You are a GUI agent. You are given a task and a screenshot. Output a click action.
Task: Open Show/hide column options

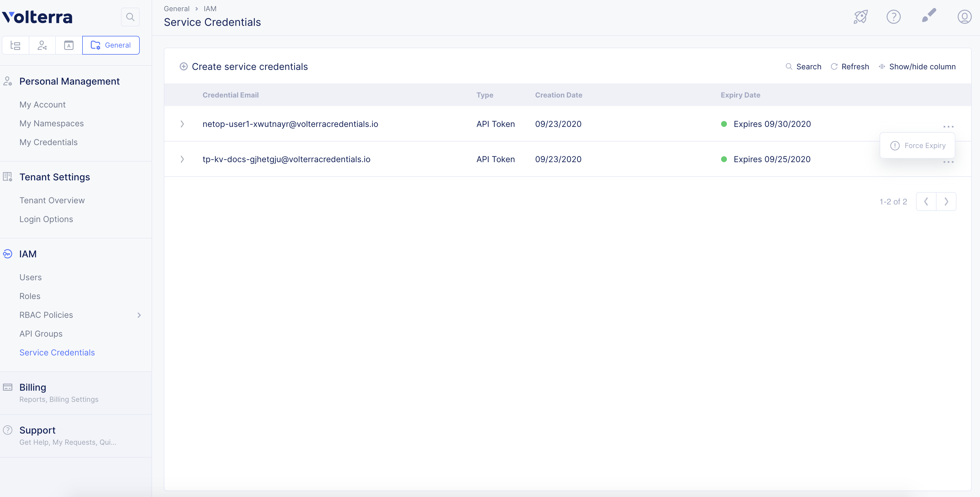[917, 67]
